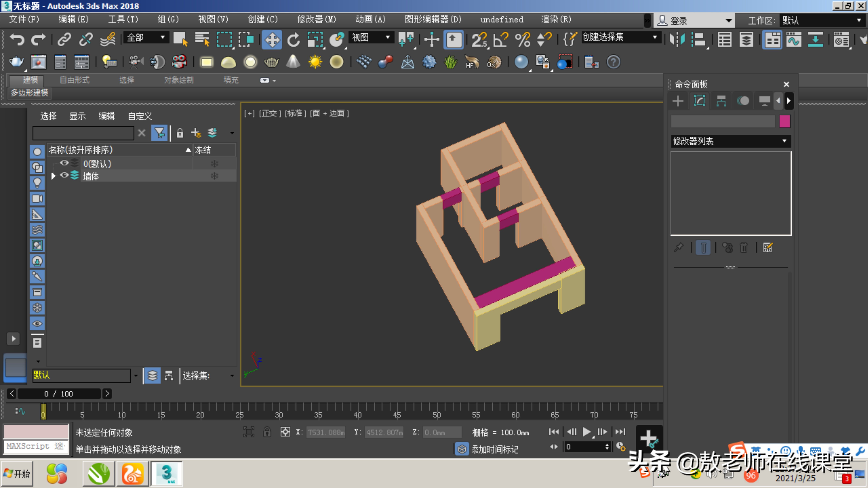Screen dimensions: 868x488
Task: Launch CorelDRAW from the taskbar
Action: 99,473
